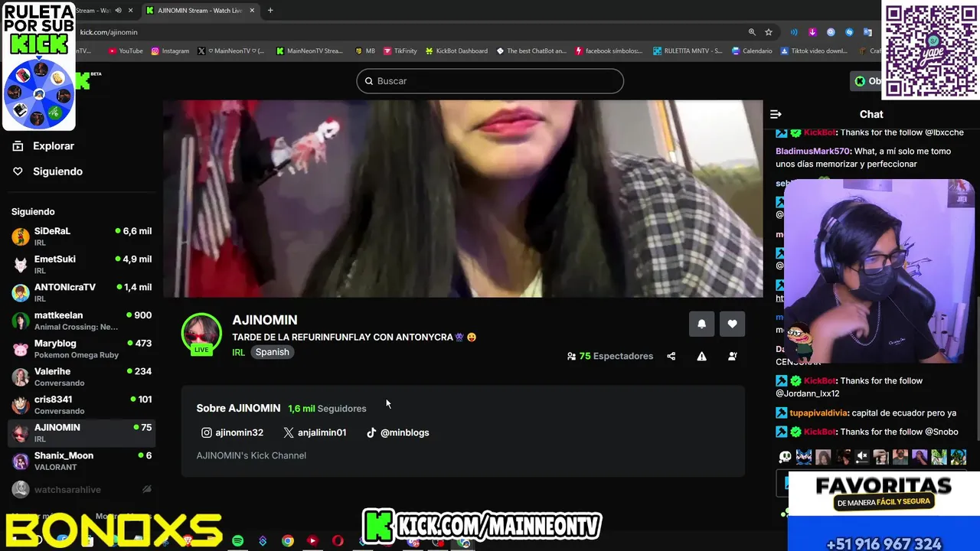The height and width of the screenshot is (551, 980).
Task: Open the Instagram icon link ajinomin32
Action: (232, 432)
